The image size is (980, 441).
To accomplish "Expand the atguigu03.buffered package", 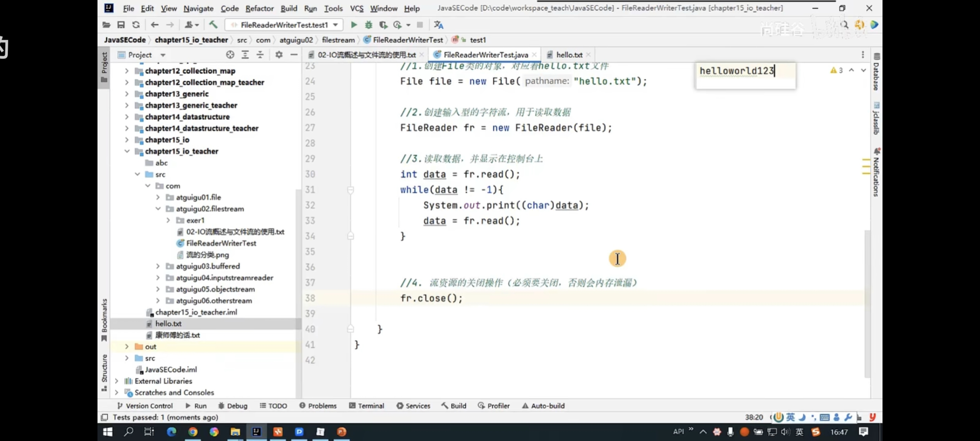I will point(158,266).
